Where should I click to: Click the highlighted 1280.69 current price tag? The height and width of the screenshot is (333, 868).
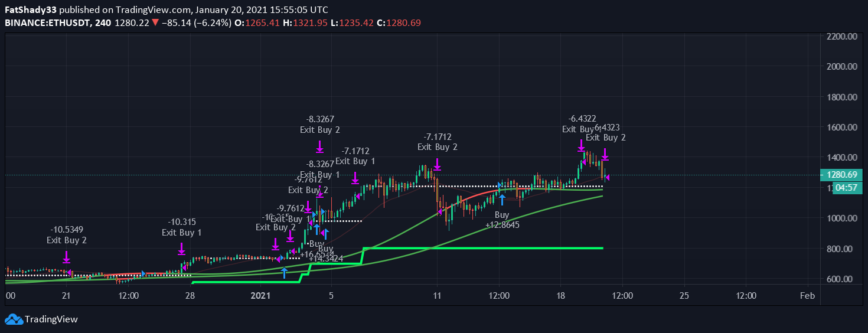tap(842, 175)
